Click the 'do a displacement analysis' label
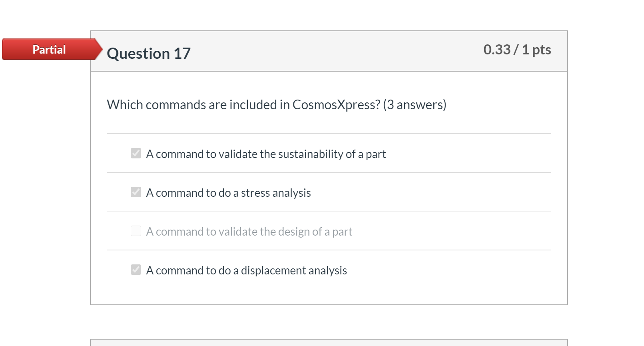This screenshot has height=346, width=644. [246, 270]
